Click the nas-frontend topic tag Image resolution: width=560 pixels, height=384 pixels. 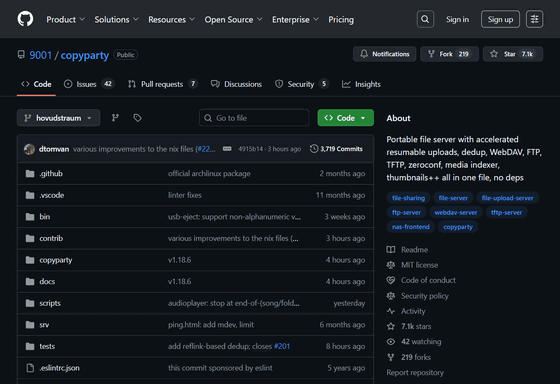click(411, 227)
